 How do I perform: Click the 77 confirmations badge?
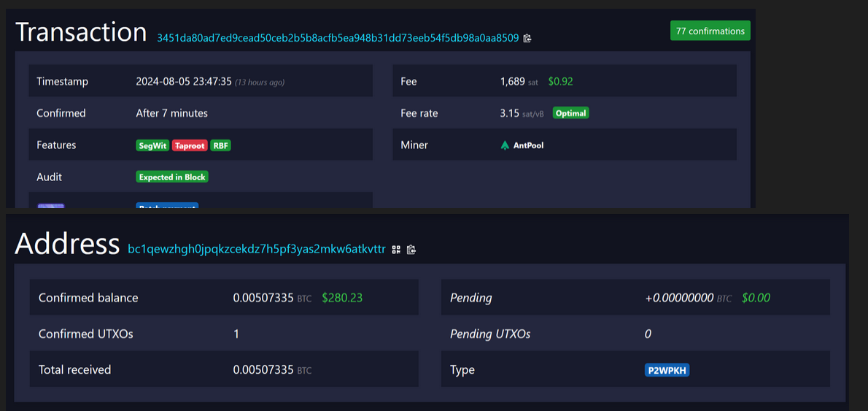click(710, 31)
